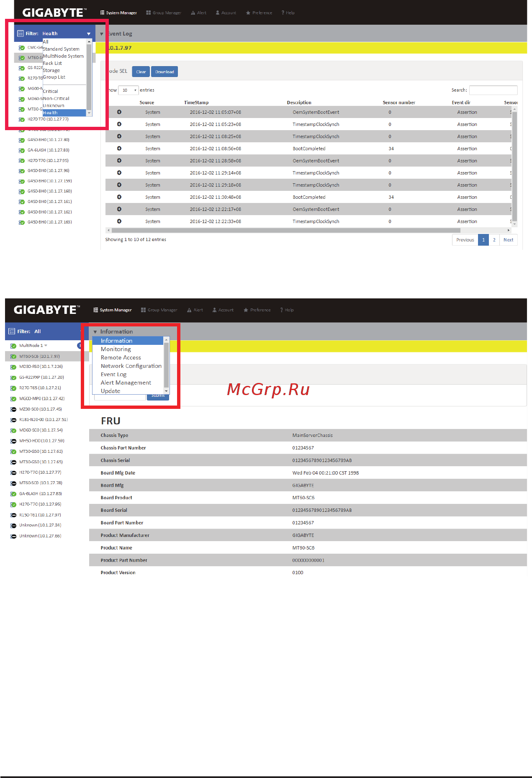Choose 'Standard System' in the filter list
The image size is (532, 778).
click(61, 49)
